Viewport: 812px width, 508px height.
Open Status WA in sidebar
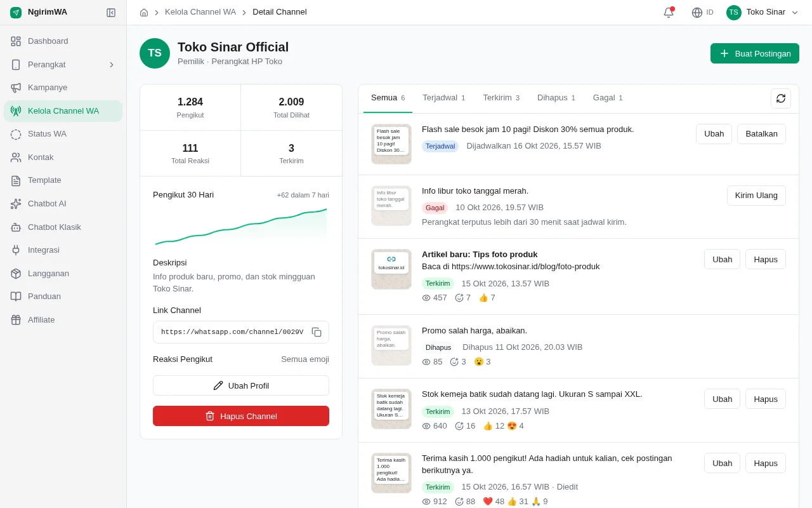pos(63,134)
